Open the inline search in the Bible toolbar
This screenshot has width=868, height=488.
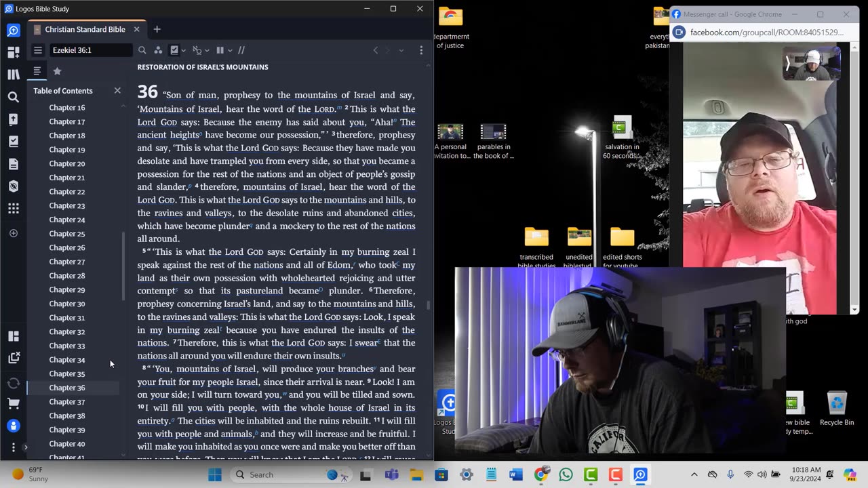click(x=142, y=50)
